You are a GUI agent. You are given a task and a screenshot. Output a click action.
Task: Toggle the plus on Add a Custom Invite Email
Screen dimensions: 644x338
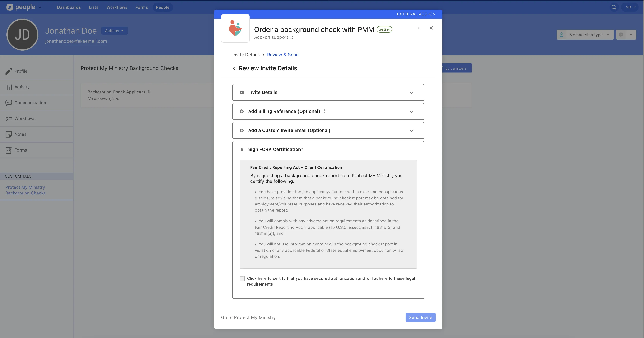tap(242, 130)
